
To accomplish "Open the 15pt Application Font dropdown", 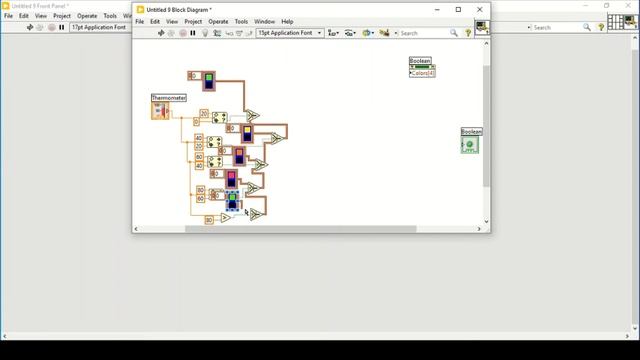I will point(290,33).
